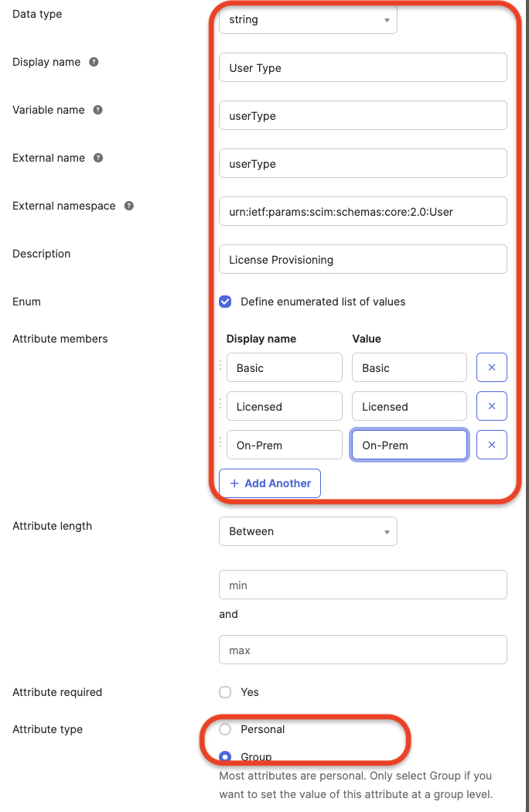
Task: Uncheck Define enumerated list of values
Action: point(225,302)
